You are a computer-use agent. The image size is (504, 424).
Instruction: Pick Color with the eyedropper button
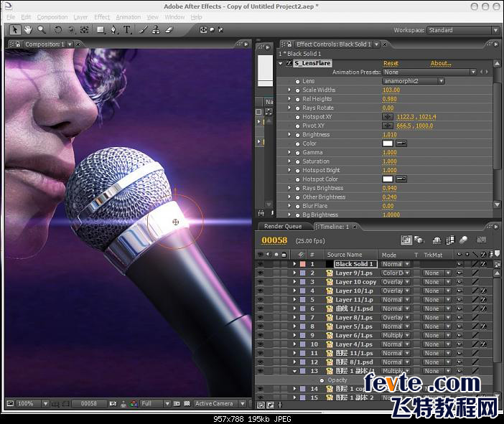coord(401,143)
